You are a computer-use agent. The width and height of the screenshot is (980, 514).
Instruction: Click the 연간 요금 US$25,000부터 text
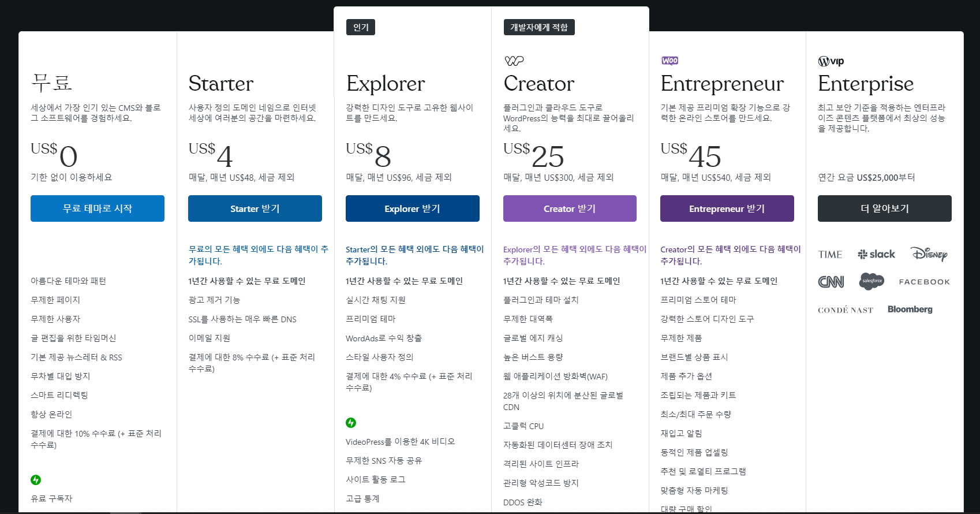point(866,177)
